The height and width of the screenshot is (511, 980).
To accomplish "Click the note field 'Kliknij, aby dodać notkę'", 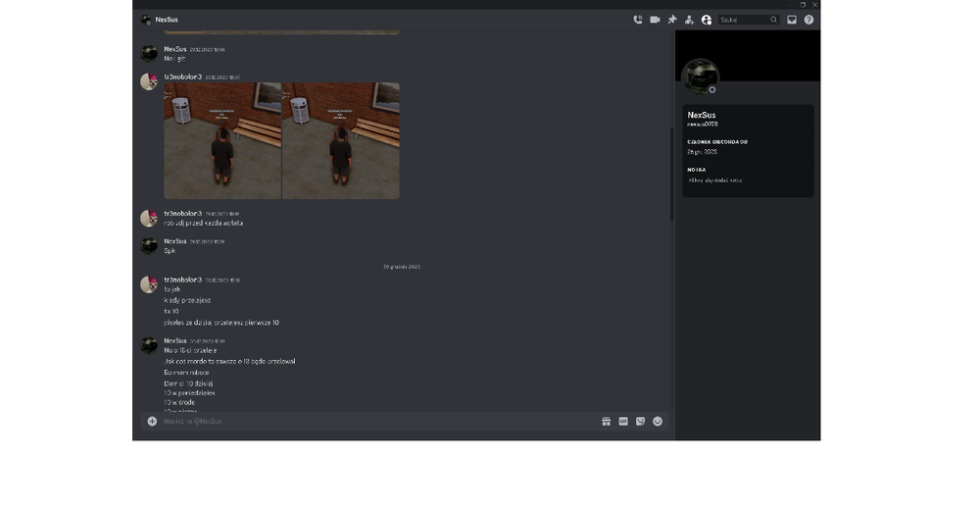I will (715, 180).
